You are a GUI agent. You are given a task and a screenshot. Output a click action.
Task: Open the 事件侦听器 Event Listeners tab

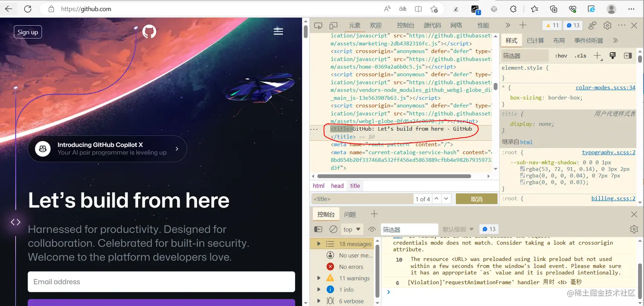pos(588,40)
